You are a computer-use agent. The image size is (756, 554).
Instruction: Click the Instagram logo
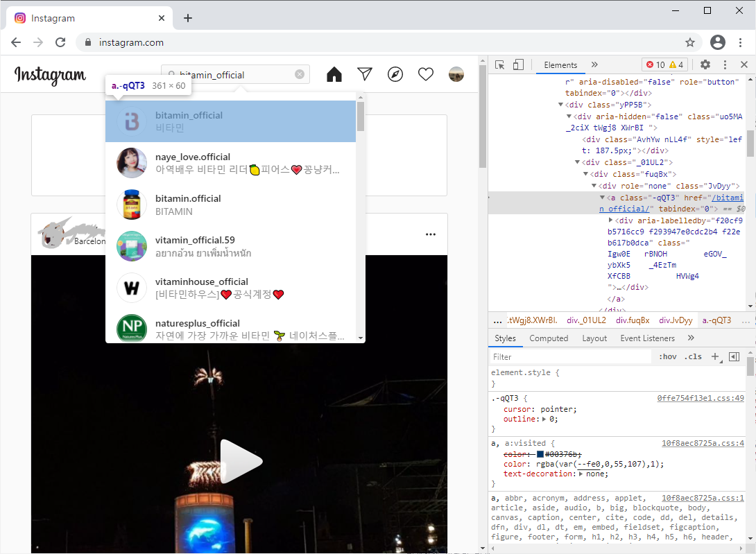[50, 75]
